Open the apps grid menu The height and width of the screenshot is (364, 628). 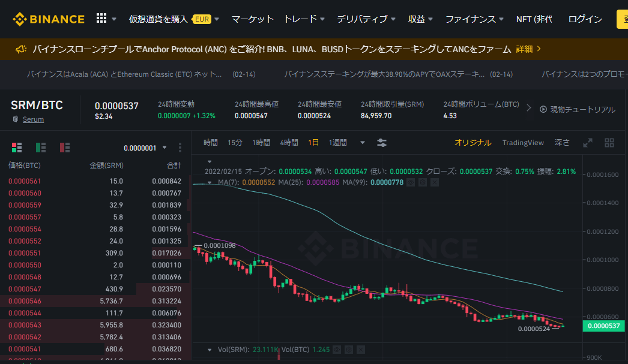[x=101, y=18]
